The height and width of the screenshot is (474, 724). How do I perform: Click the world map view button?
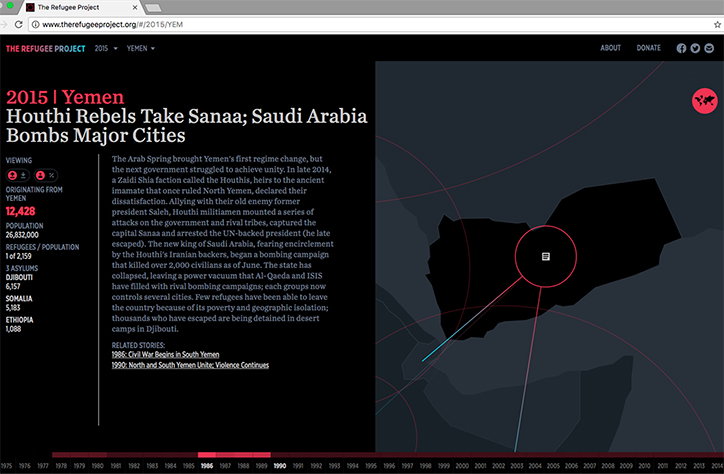[705, 101]
